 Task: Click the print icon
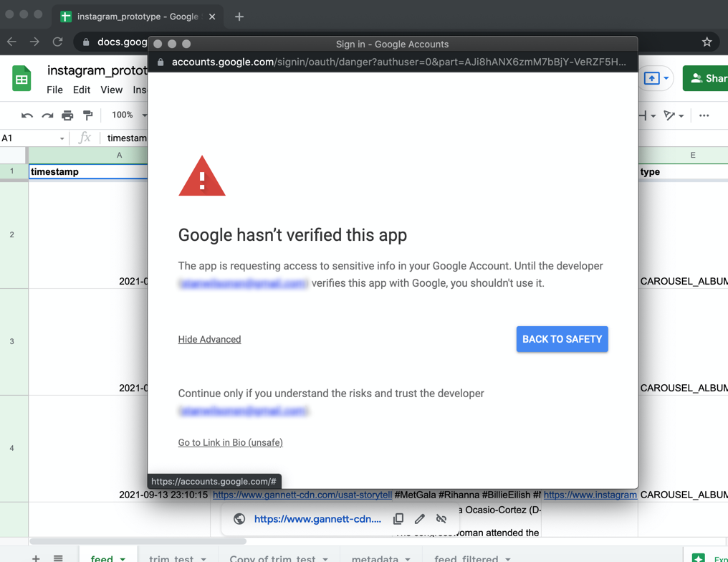67,115
